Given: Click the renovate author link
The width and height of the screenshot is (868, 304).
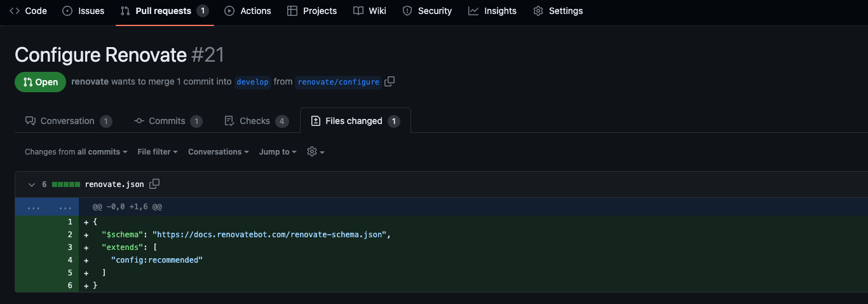Looking at the screenshot, I should click(x=90, y=81).
